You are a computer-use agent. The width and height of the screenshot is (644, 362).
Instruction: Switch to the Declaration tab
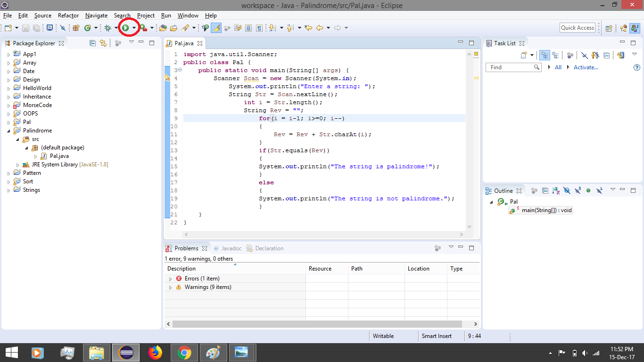265,248
